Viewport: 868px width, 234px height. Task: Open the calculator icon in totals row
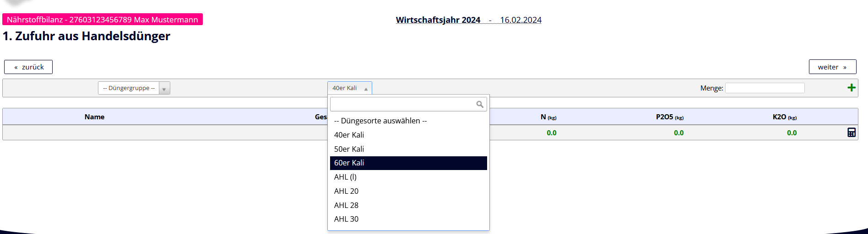point(852,133)
